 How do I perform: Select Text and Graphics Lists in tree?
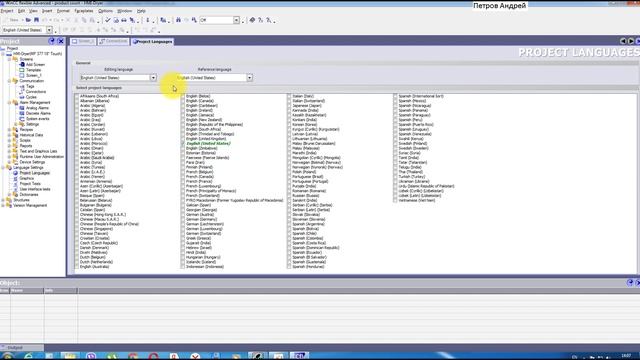click(38, 151)
